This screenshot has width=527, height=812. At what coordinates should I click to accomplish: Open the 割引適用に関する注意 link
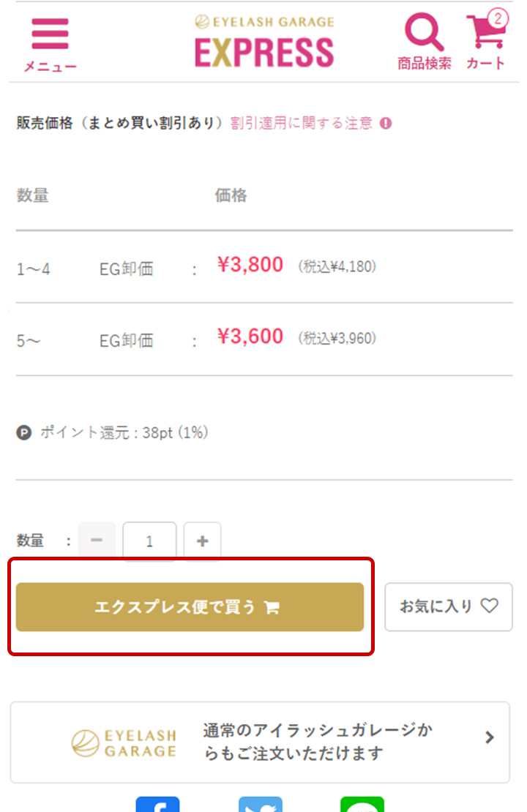coord(302,124)
